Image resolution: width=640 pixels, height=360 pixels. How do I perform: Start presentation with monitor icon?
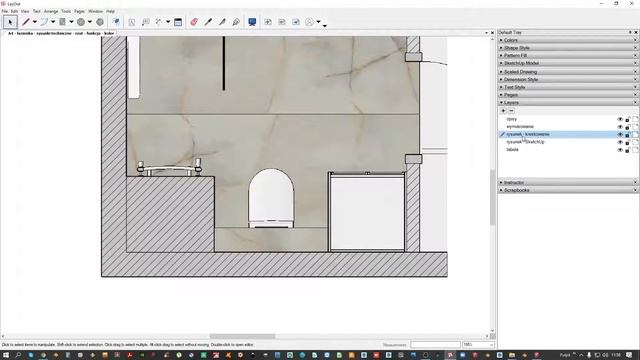(252, 22)
